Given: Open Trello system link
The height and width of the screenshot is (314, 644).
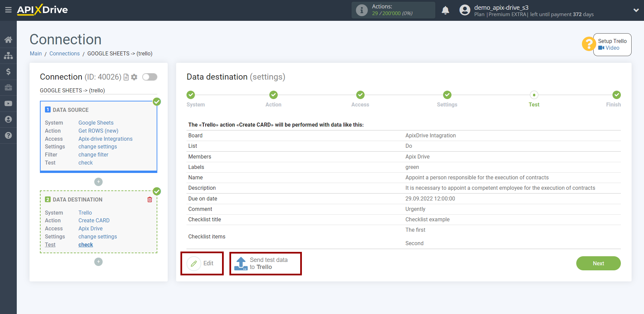Looking at the screenshot, I should (x=85, y=213).
